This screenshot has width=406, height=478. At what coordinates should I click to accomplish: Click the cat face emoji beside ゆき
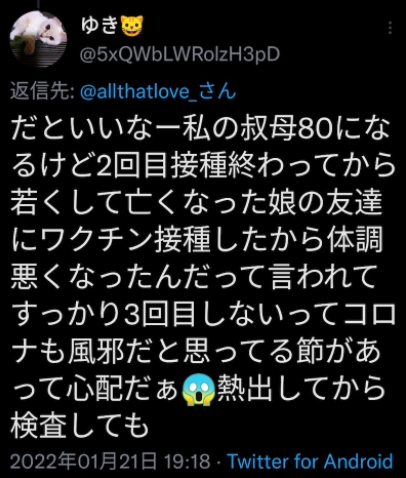(132, 26)
